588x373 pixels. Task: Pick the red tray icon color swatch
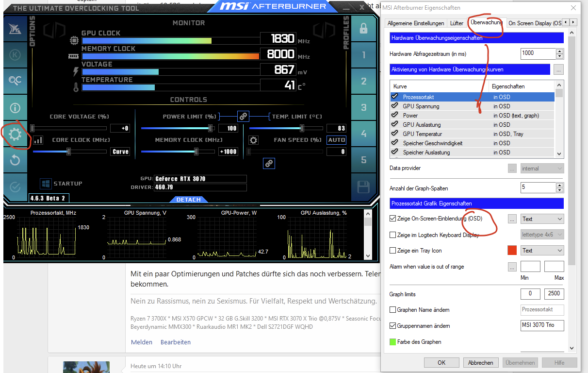[512, 251]
